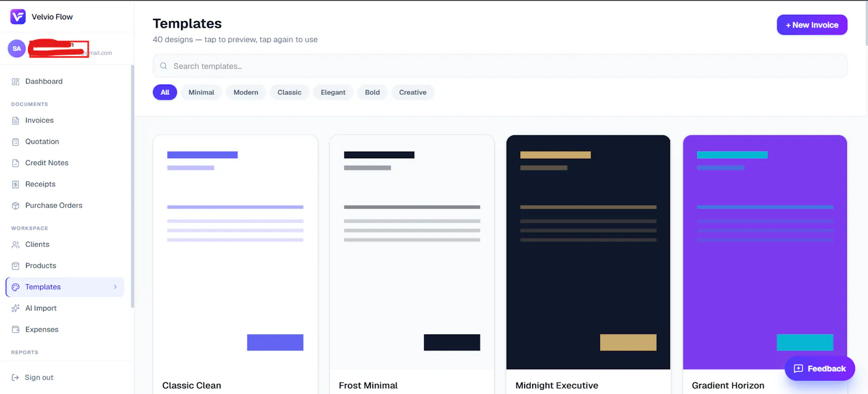This screenshot has height=394, width=868.
Task: Click the Feedback chat bubble icon
Action: [798, 369]
